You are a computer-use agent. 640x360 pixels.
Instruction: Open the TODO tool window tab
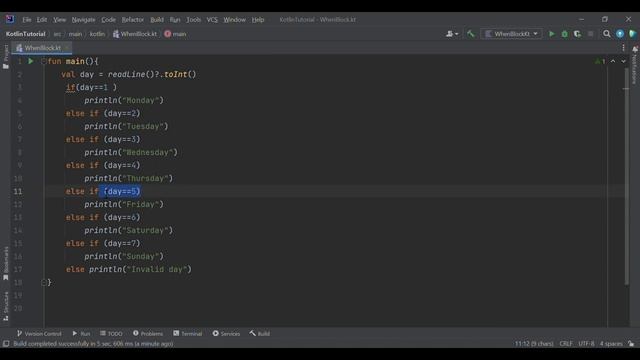click(111, 333)
